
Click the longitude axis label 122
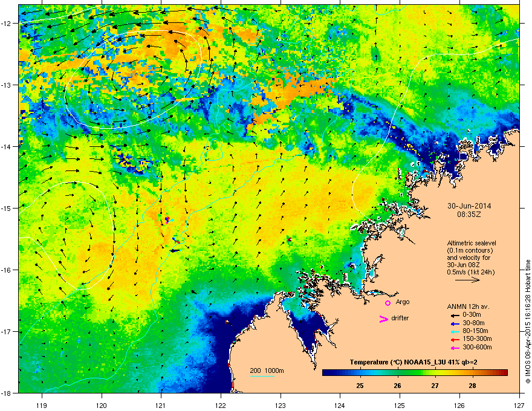pyautogui.click(x=221, y=405)
